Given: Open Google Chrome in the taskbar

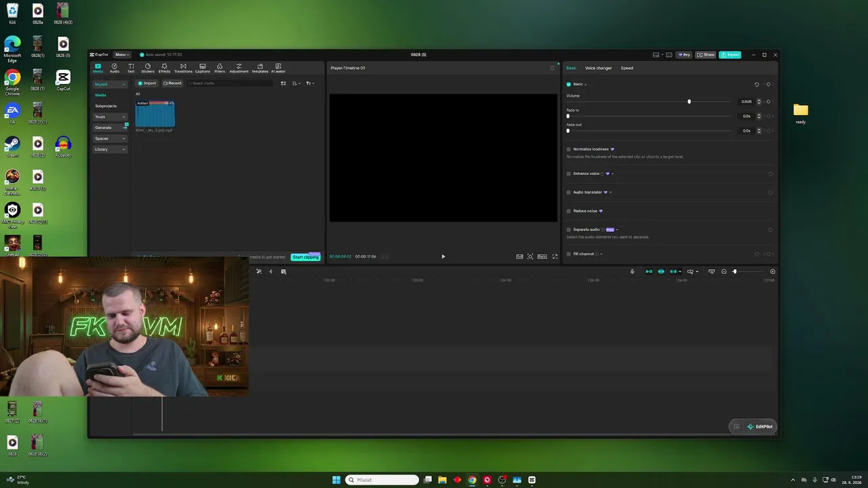Looking at the screenshot, I should click(472, 480).
